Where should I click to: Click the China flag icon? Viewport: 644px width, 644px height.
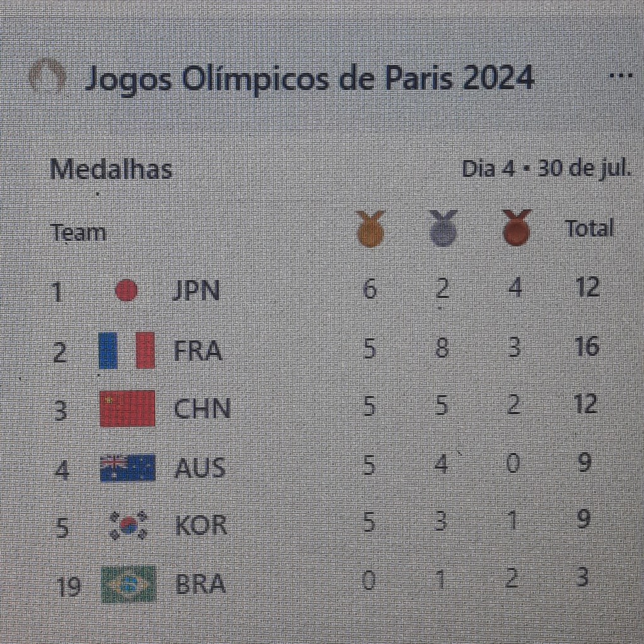pyautogui.click(x=127, y=408)
